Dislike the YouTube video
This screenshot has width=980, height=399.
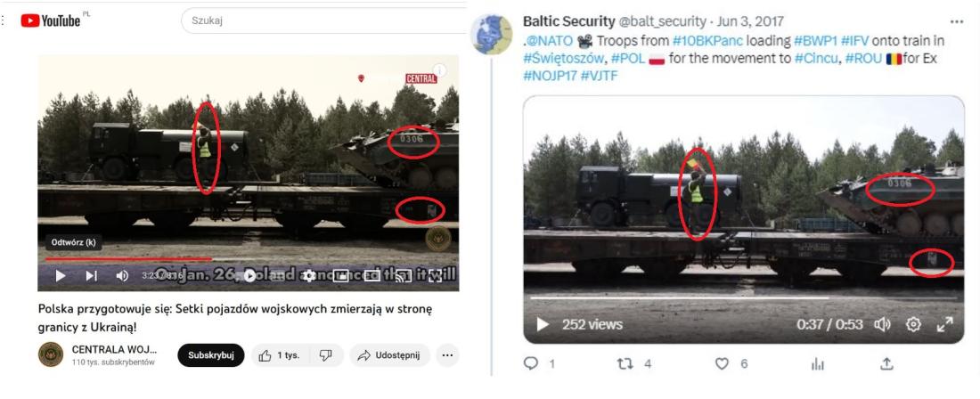pos(325,355)
